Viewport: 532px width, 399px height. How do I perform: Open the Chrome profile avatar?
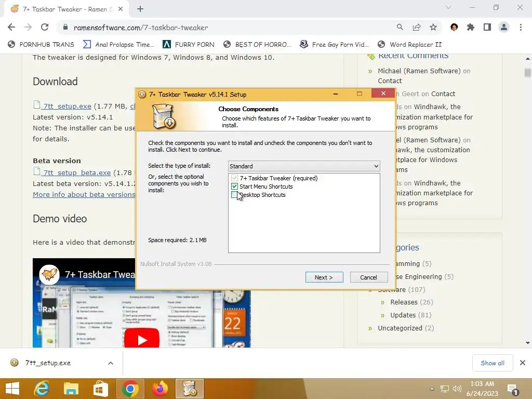(504, 27)
